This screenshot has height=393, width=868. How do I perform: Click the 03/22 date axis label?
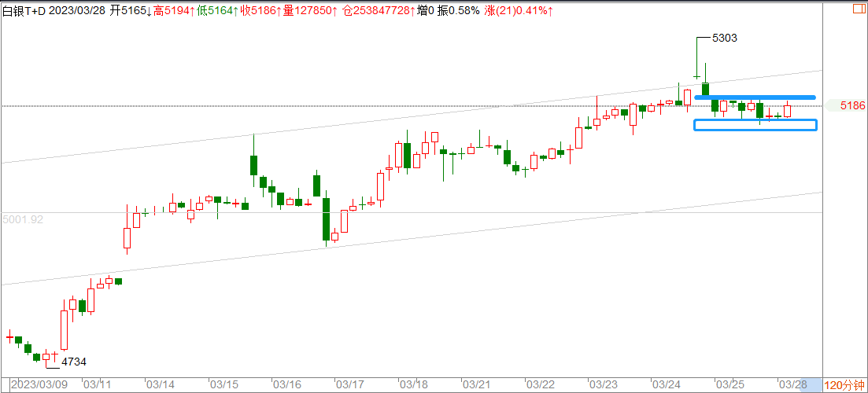tap(541, 384)
